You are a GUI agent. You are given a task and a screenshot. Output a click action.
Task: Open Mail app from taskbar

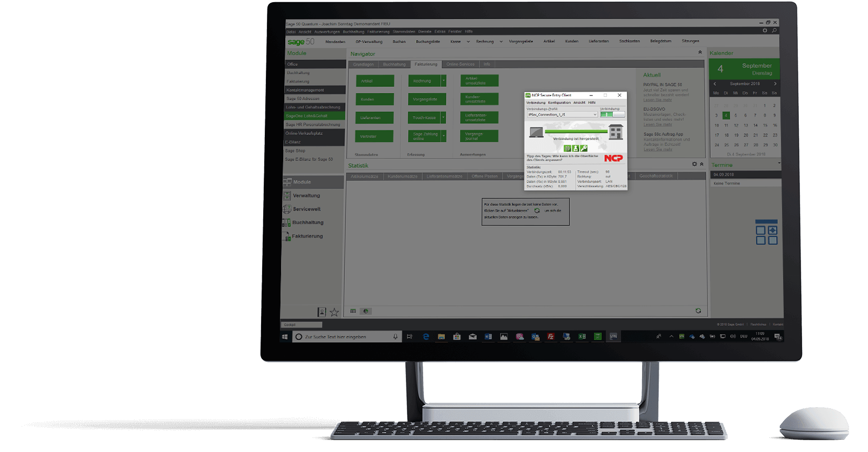472,336
